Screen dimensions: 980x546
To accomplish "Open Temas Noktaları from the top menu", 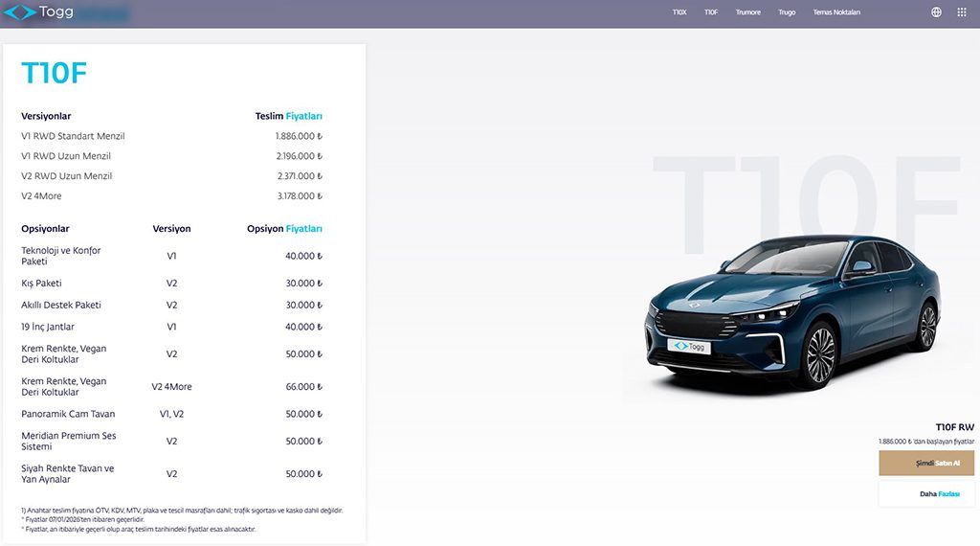I will (836, 12).
